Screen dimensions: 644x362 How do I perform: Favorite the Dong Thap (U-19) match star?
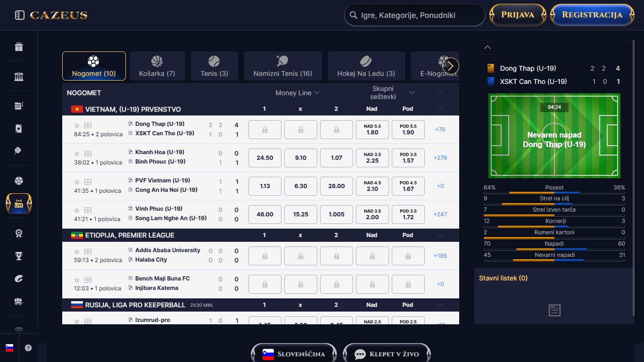[77, 125]
